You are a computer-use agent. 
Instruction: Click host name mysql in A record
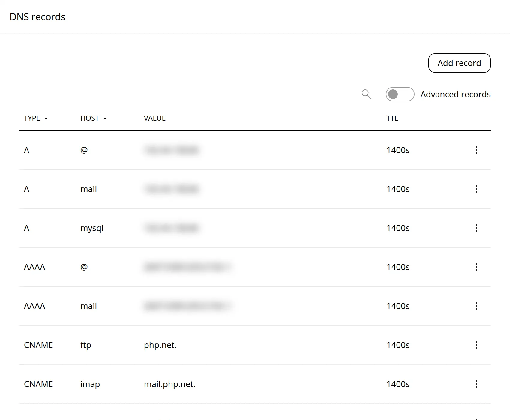(x=92, y=228)
